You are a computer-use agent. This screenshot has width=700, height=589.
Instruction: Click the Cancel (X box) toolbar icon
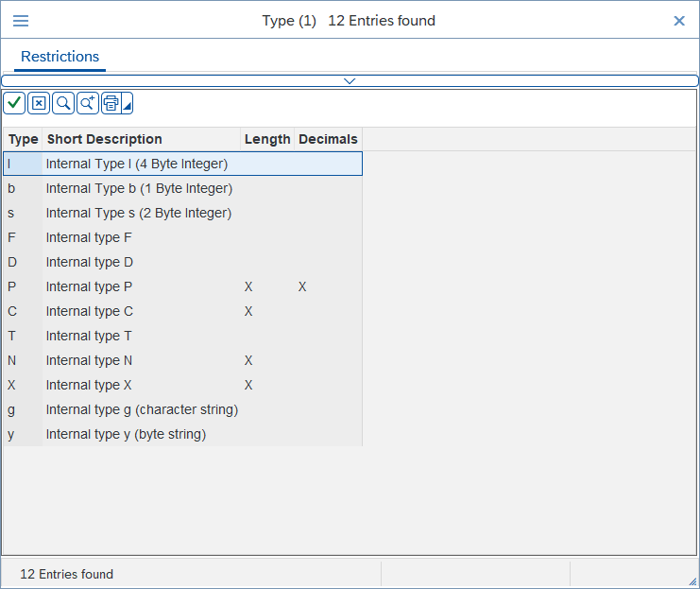39,103
